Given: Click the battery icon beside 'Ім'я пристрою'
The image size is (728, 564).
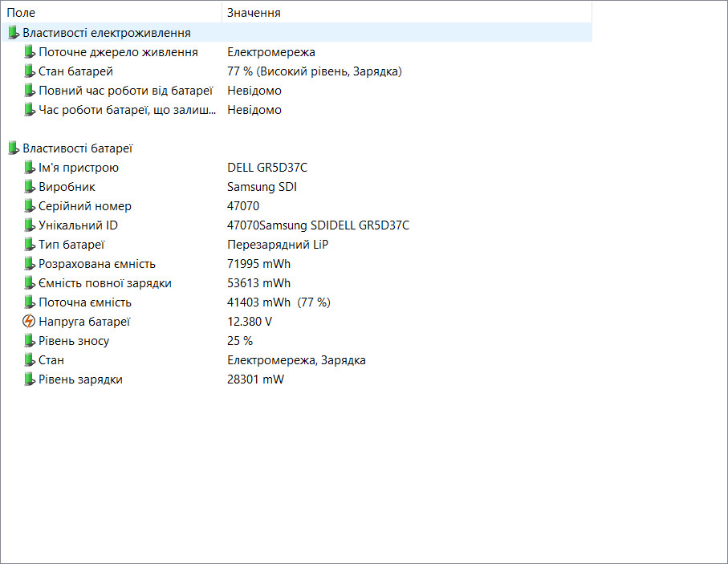Looking at the screenshot, I should pos(29,167).
